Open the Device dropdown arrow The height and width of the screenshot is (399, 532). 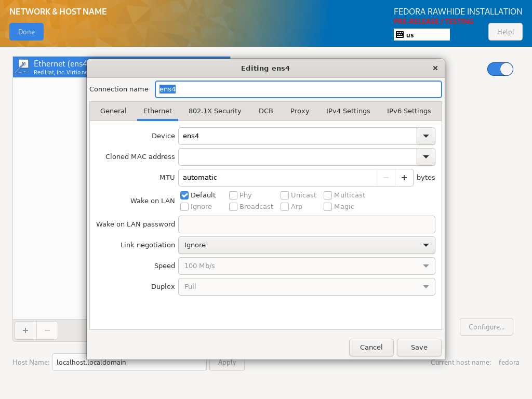click(426, 136)
